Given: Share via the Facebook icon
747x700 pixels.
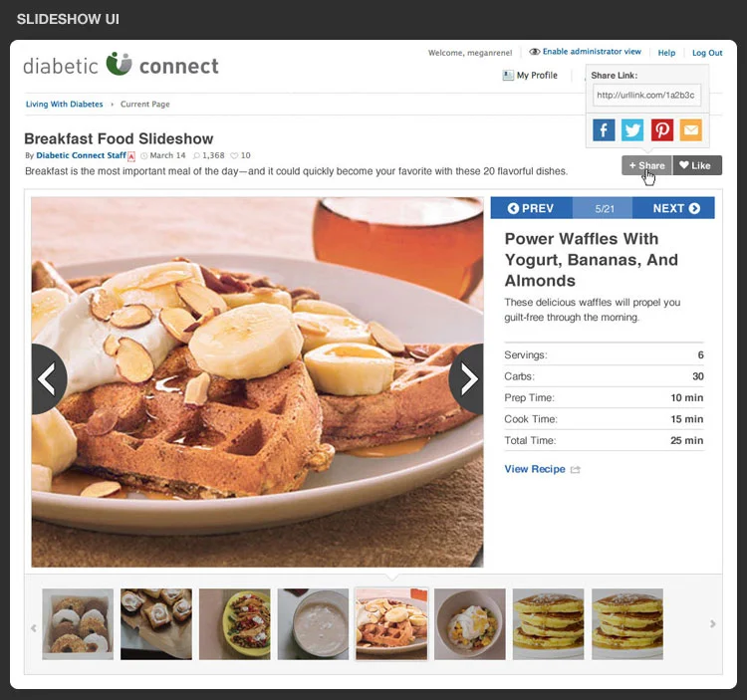Looking at the screenshot, I should [x=604, y=130].
